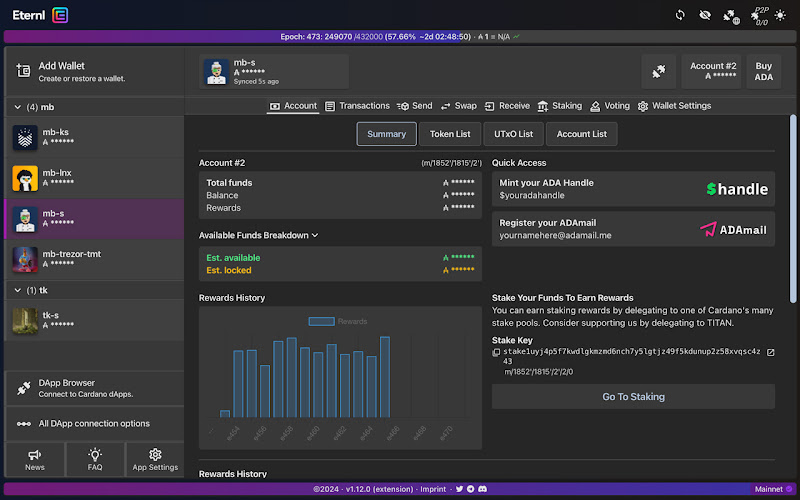Open the Transactions tab
800x500 pixels.
click(x=357, y=106)
